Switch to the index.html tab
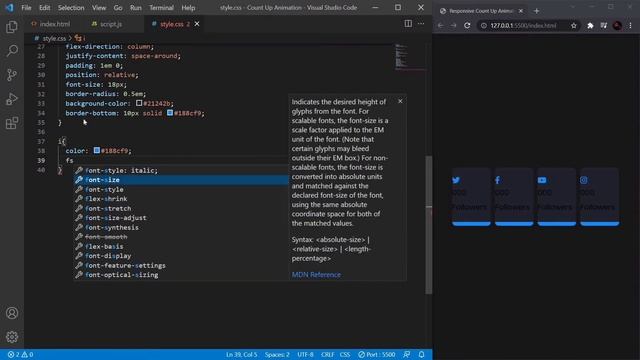 tap(51, 24)
